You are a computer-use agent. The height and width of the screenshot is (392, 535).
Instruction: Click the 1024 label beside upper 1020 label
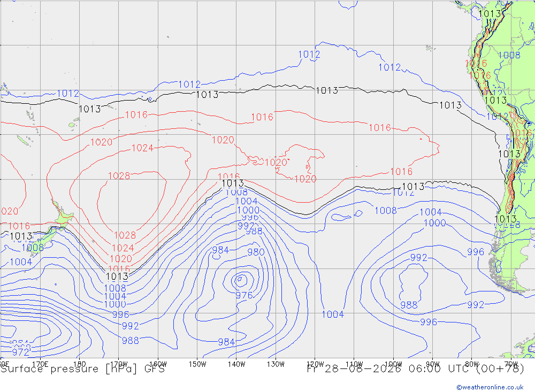pos(143,148)
